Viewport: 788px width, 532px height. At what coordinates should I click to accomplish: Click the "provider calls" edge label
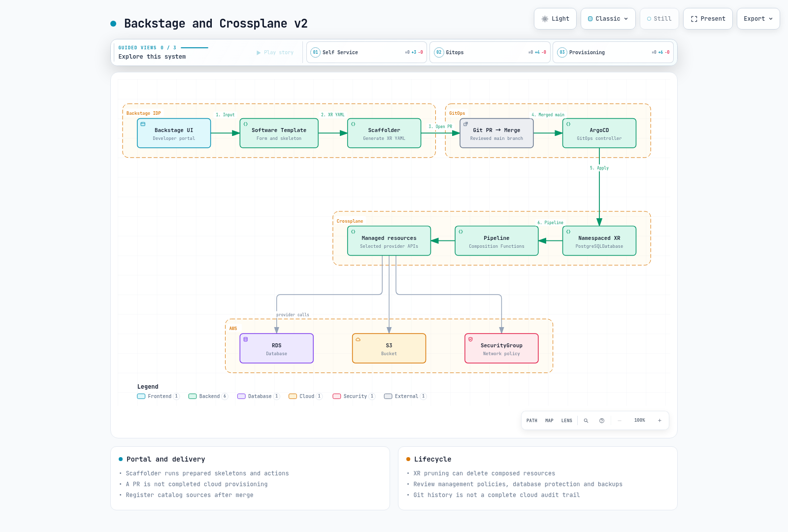click(x=293, y=315)
